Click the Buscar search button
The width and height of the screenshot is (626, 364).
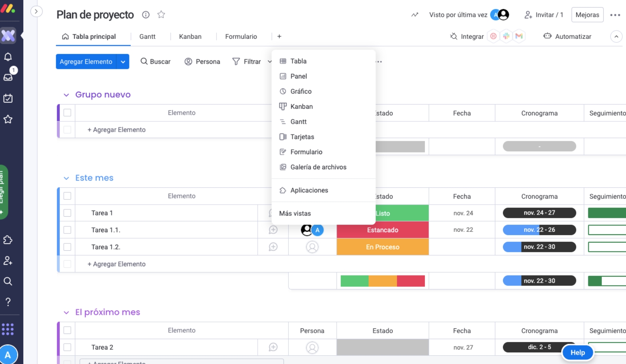155,62
